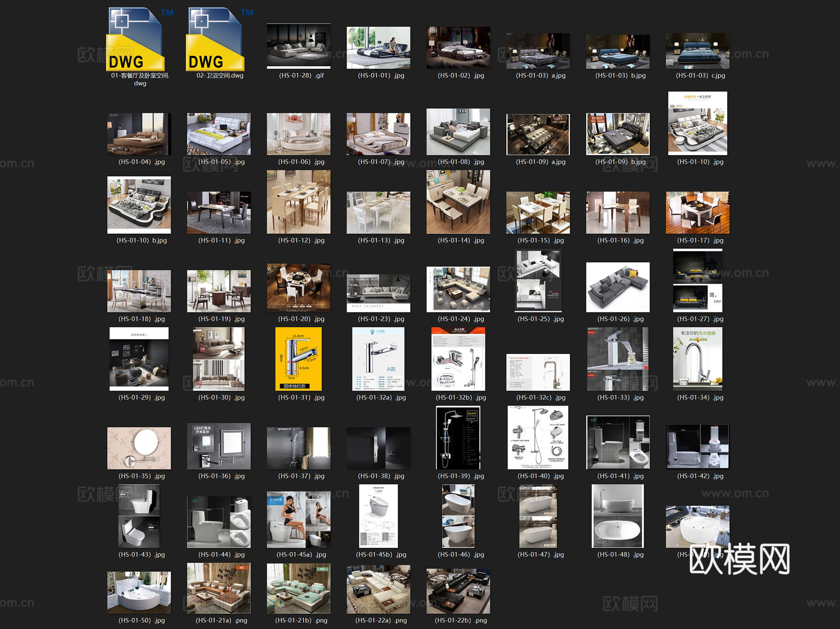Select the gray sectional sofa thumbnail (HS-01-26)
The height and width of the screenshot is (629, 840).
(618, 287)
